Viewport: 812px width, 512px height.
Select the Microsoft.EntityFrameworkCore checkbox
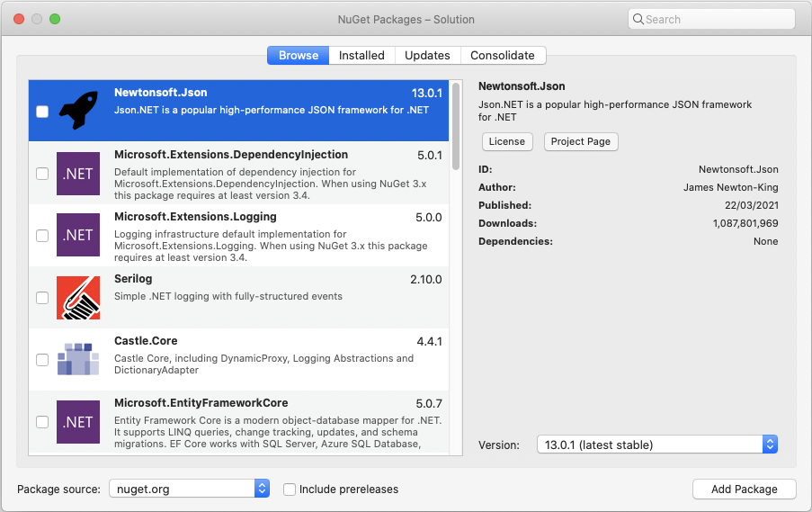click(42, 422)
